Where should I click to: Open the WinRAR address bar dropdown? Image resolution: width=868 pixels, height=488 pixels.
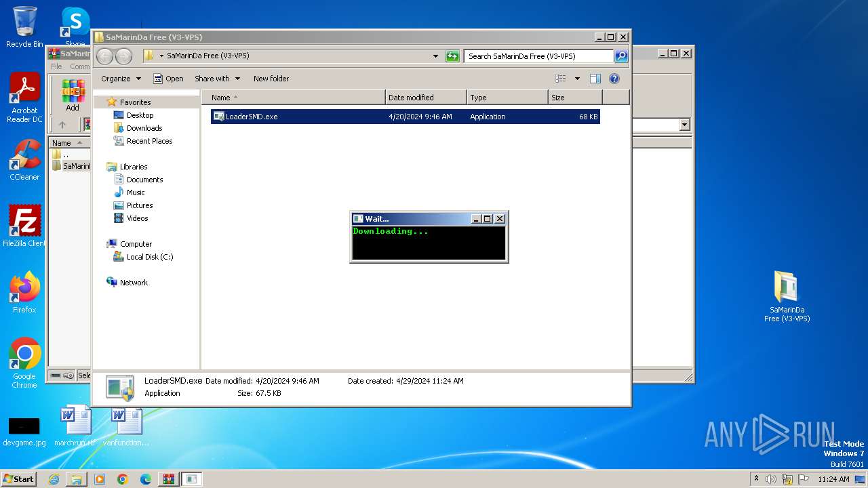click(684, 125)
